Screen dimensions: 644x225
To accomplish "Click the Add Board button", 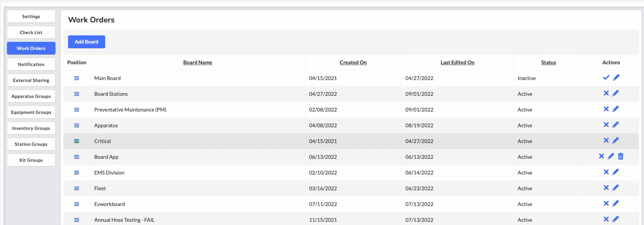I will click(x=87, y=42).
